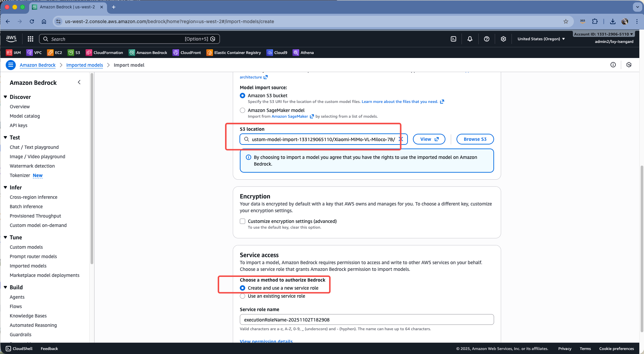Collapse the Discover section in sidebar
This screenshot has width=644, height=354.
[5, 97]
